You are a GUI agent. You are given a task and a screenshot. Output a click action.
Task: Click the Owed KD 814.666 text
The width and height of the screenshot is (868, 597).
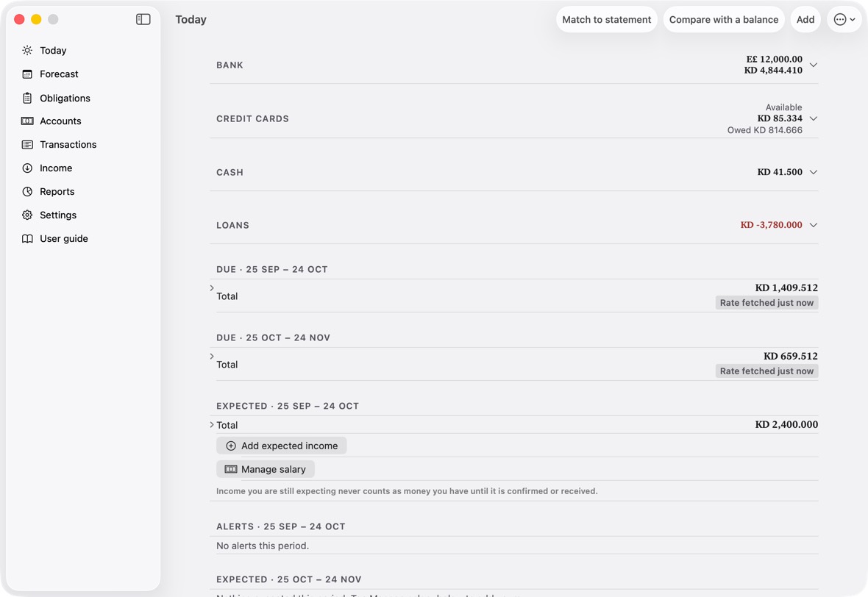click(x=764, y=130)
